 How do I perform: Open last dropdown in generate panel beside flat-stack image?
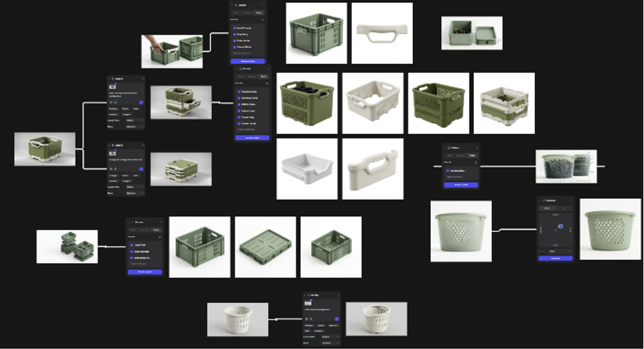[135, 193]
